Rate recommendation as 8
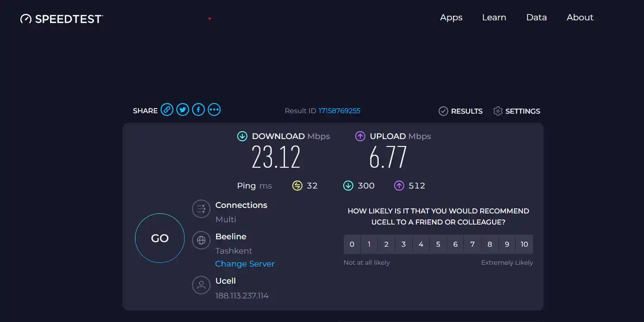The image size is (644, 322). click(x=490, y=244)
